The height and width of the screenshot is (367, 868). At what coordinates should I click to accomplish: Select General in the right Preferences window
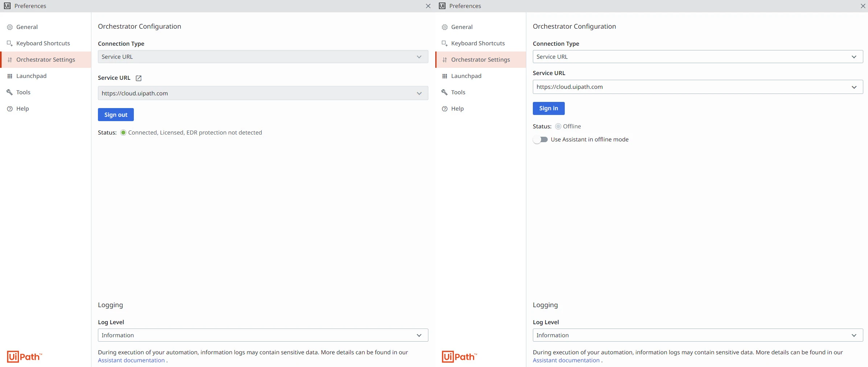[481, 27]
